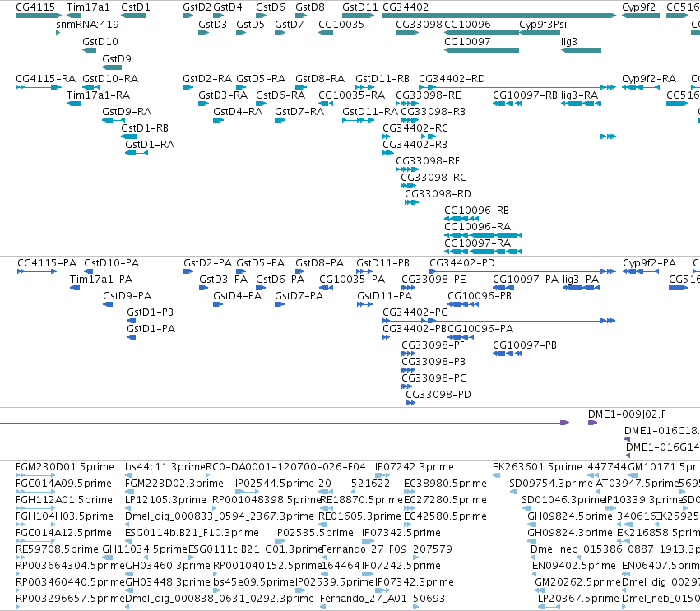The image size is (700, 611).
Task: Click the RP003296657.5prime EST label
Action: (70, 599)
